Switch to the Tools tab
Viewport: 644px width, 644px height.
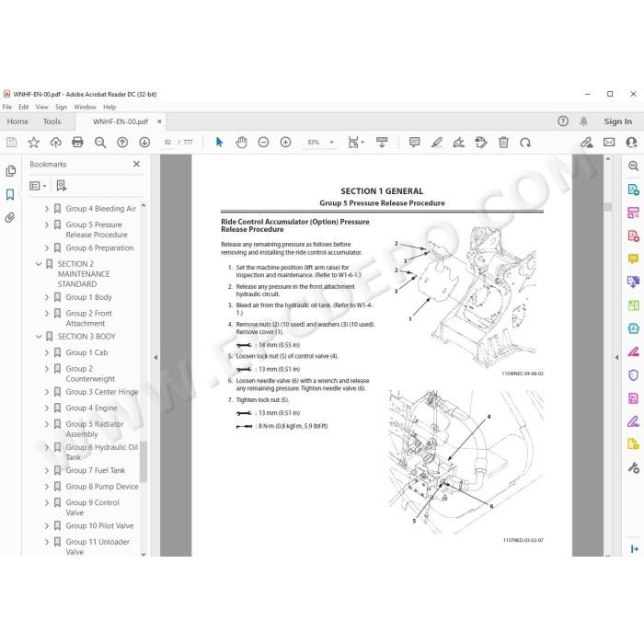[x=52, y=121]
